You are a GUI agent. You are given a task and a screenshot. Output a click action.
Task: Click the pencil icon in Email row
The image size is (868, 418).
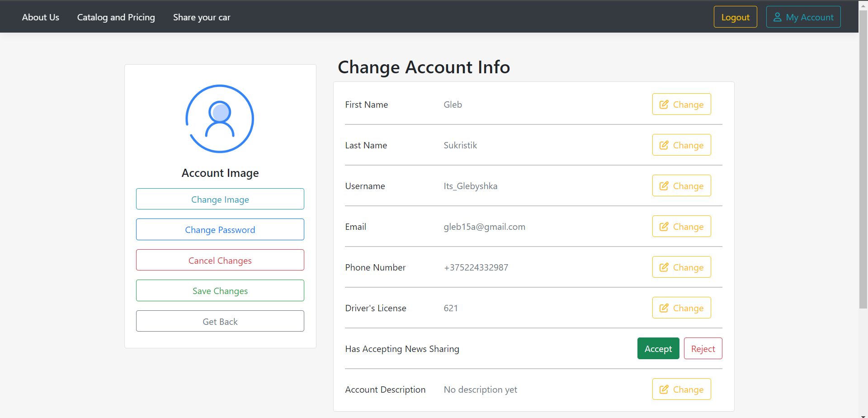pyautogui.click(x=664, y=227)
